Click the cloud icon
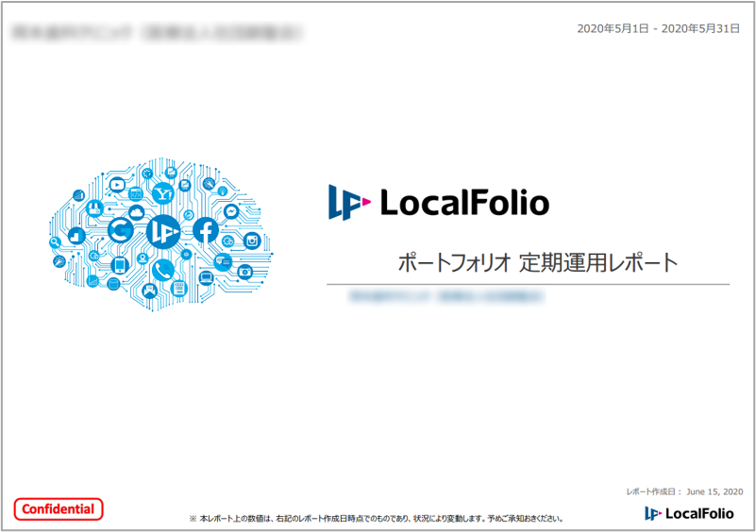The height and width of the screenshot is (532, 756). point(137,212)
